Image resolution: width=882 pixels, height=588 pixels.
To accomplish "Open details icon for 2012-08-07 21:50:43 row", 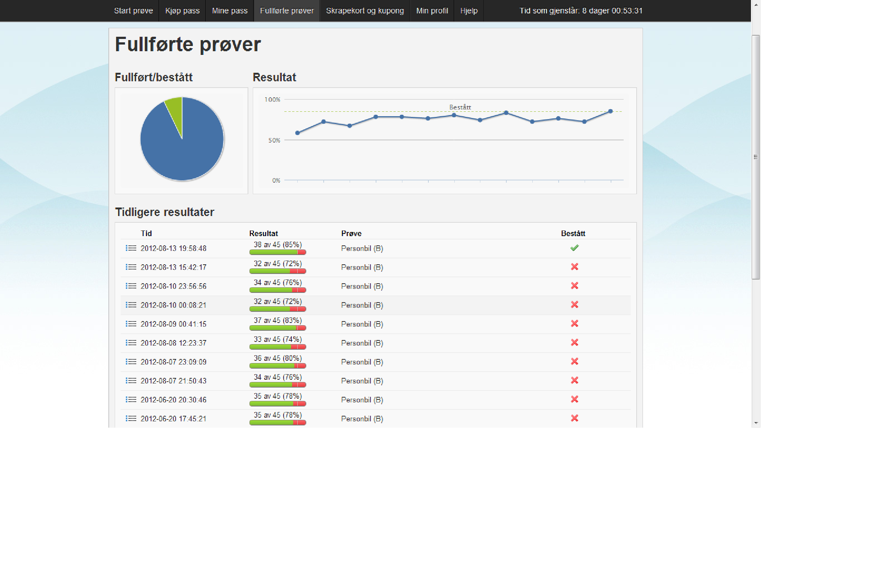I will (x=131, y=380).
